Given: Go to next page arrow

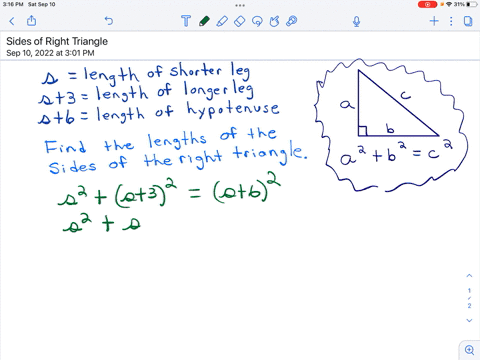Looking at the screenshot, I should click(x=469, y=320).
